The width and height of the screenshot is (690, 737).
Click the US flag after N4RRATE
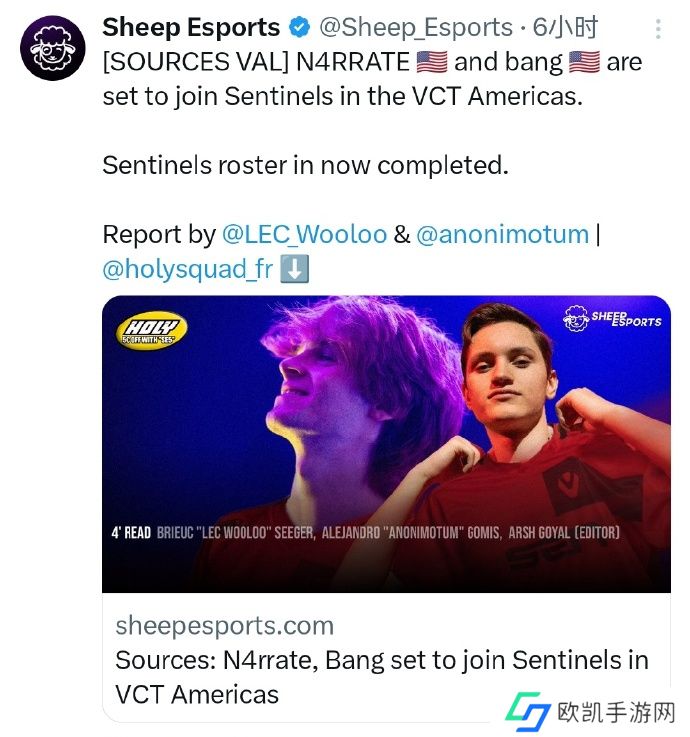click(x=430, y=62)
